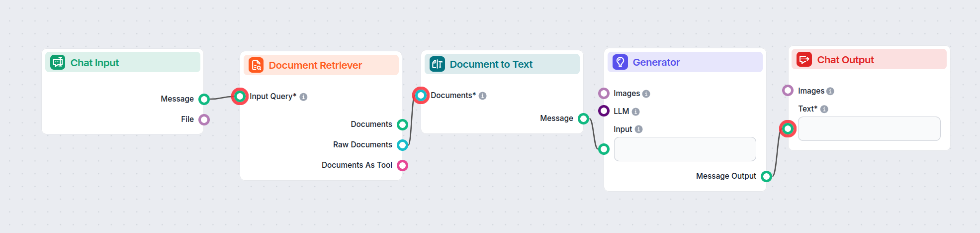The image size is (980, 233).
Task: Click Chat Output Images input port
Action: (x=788, y=90)
